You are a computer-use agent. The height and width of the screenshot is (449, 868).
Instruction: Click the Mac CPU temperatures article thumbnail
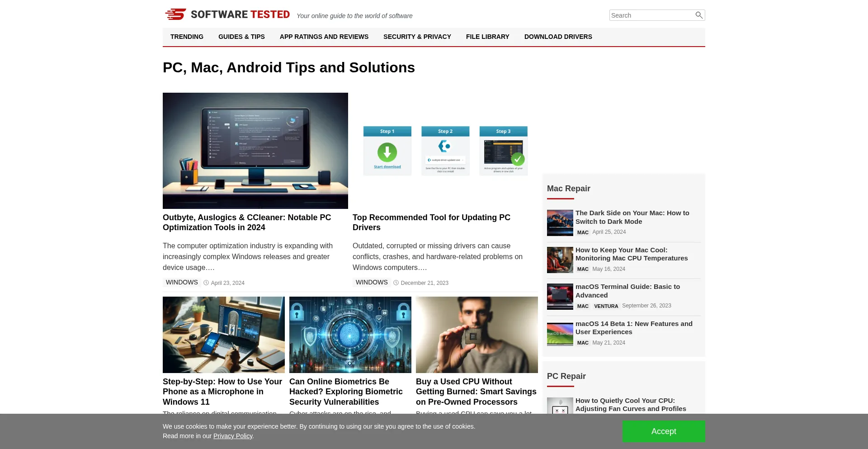tap(560, 260)
